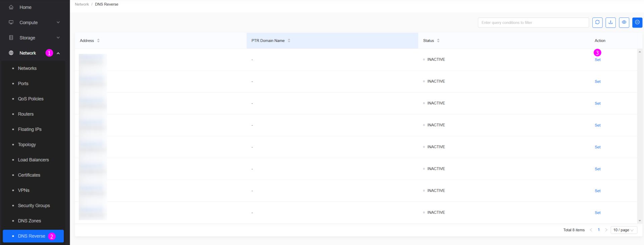Collapse the Network menu chevron
644x245 pixels.
[x=58, y=53]
